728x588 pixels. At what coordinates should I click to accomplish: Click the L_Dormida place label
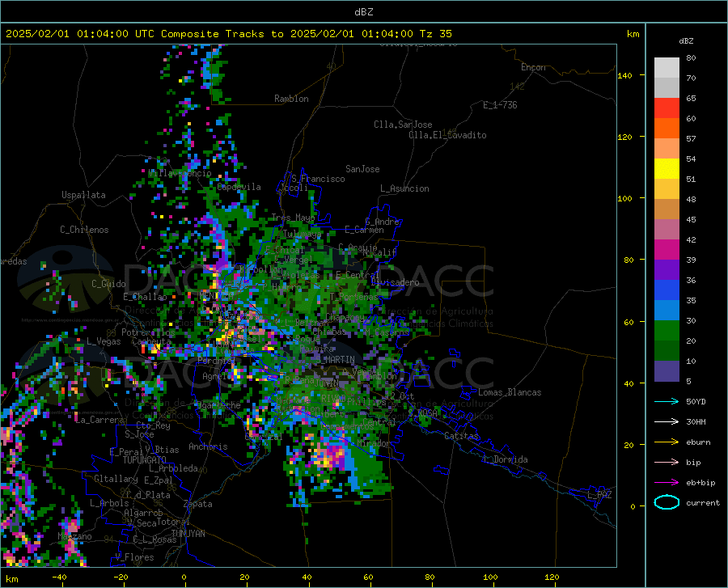[506, 459]
